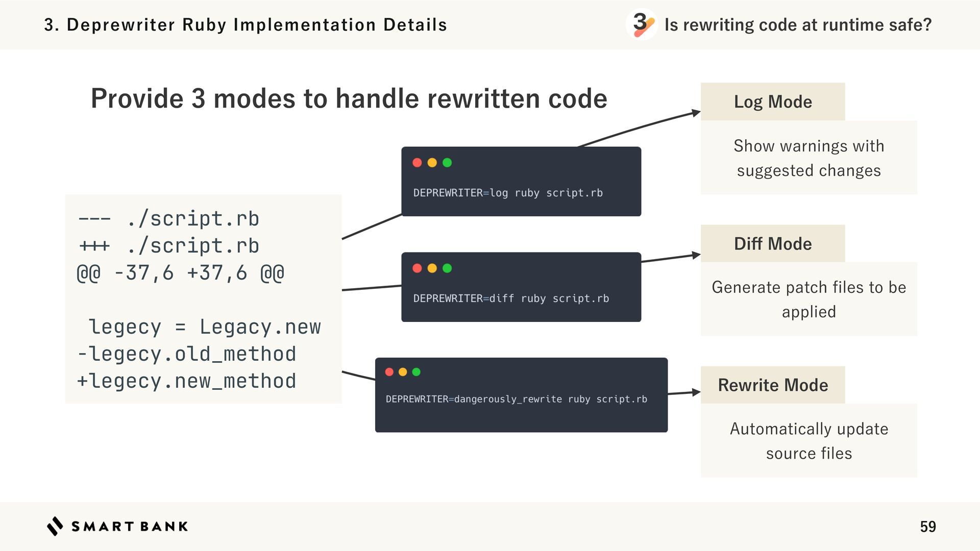The width and height of the screenshot is (980, 551).
Task: Select the Log Mode label box
Action: (772, 102)
